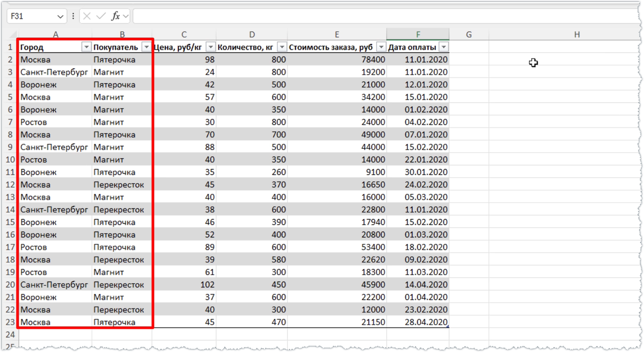Select column D header
Screen dimensions: 644x352
point(252,34)
